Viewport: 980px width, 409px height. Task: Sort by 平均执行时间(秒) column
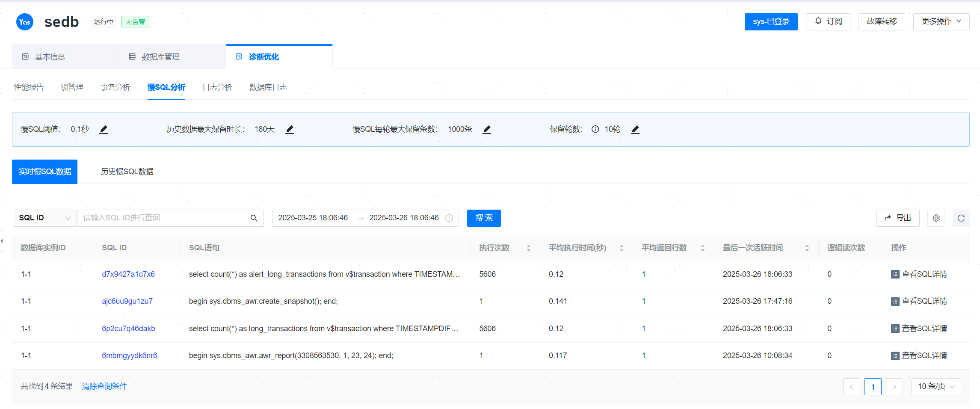pos(621,248)
